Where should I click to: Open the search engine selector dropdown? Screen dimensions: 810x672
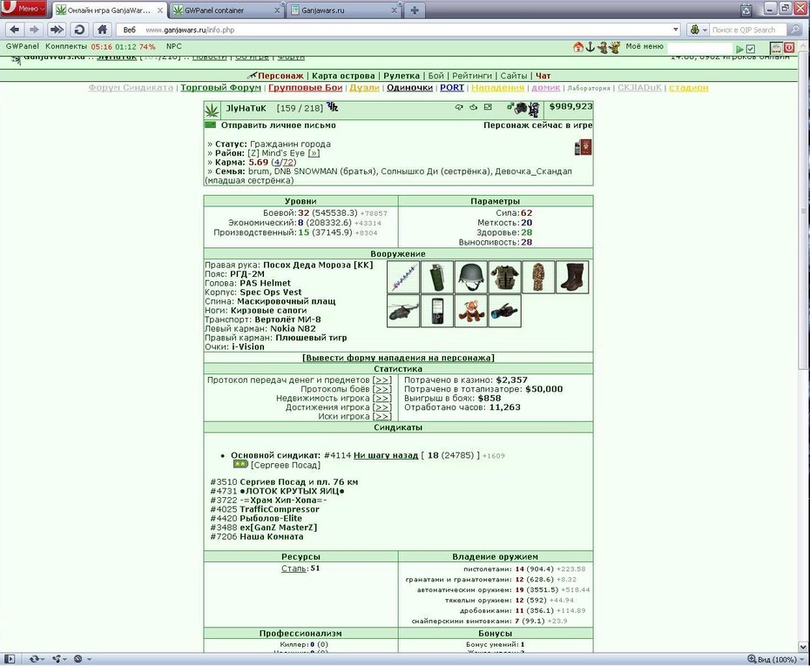pyautogui.click(x=698, y=30)
